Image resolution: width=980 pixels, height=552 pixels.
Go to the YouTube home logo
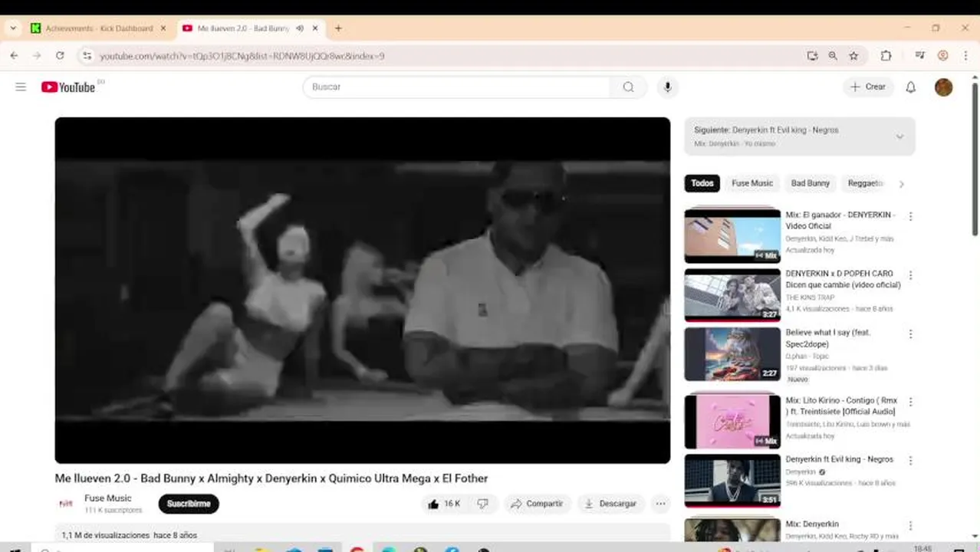(x=68, y=87)
